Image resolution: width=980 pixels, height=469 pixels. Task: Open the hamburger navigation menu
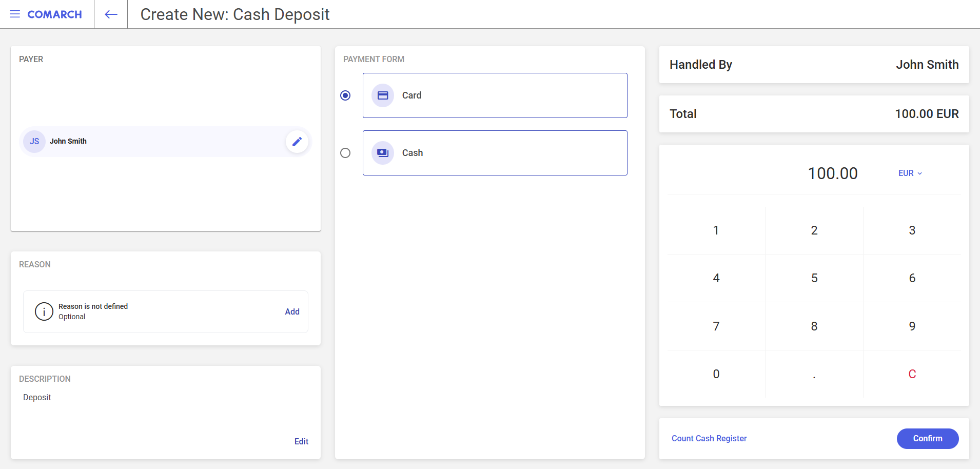click(x=15, y=14)
